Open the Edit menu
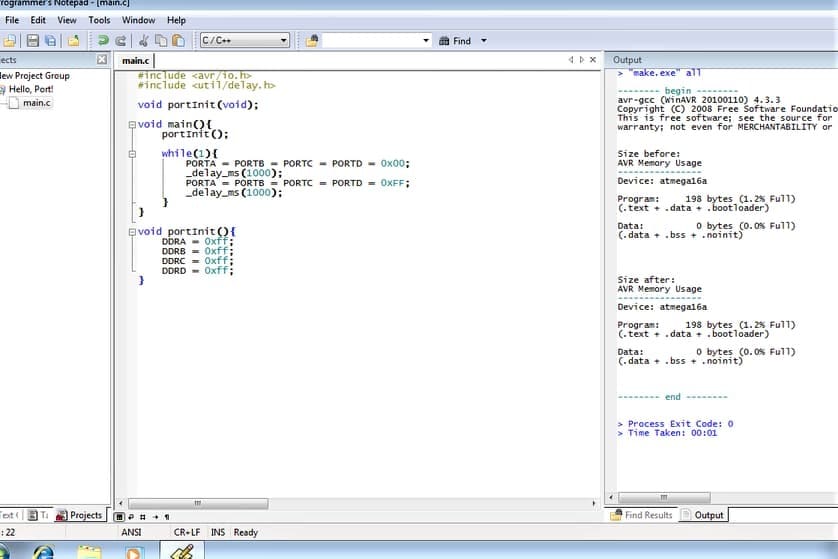The width and height of the screenshot is (838, 559). click(x=38, y=20)
